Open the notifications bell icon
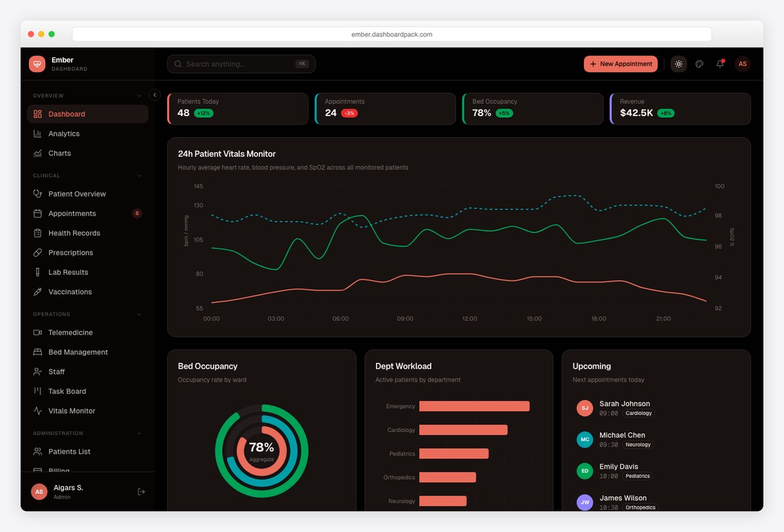 coord(720,64)
